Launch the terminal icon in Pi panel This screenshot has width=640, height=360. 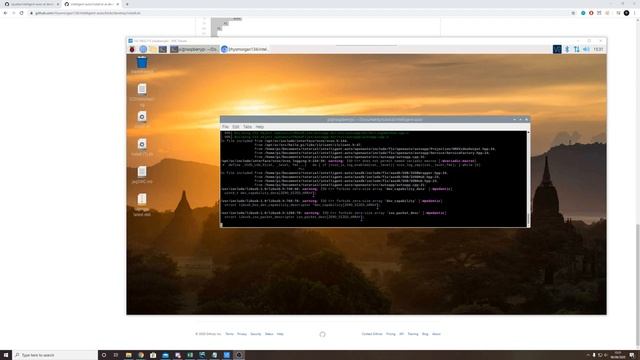pos(163,49)
